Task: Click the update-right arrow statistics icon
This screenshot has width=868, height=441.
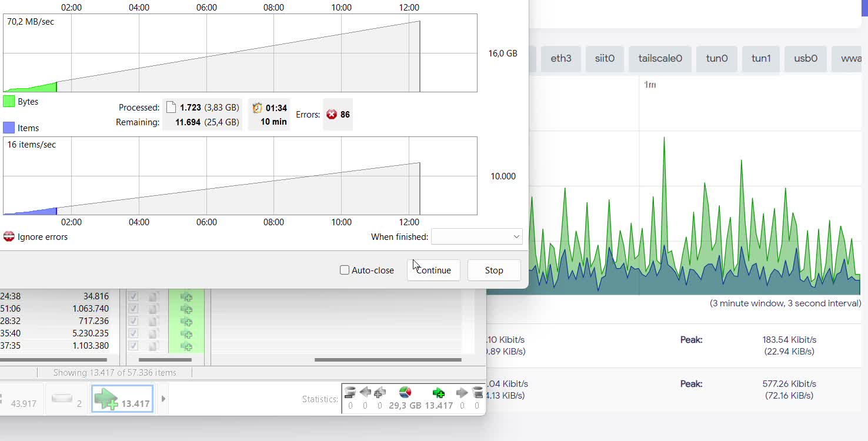Action: tap(462, 392)
